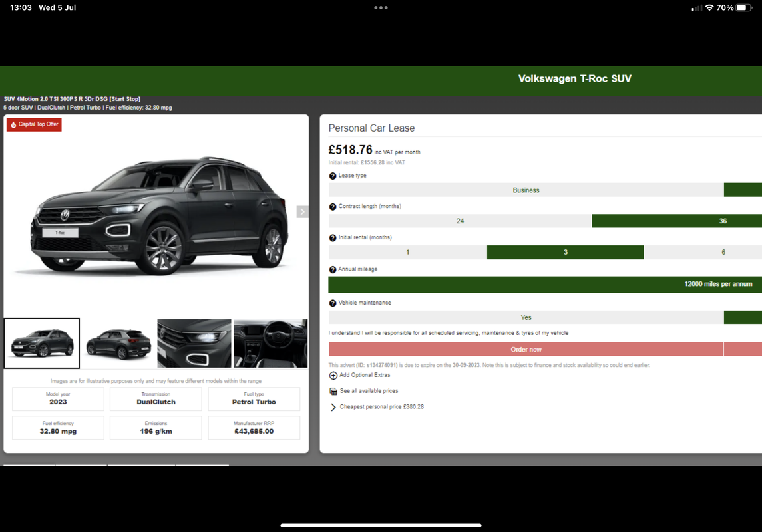The width and height of the screenshot is (762, 532).
Task: Click the £518.76 monthly price text
Action: (350, 150)
